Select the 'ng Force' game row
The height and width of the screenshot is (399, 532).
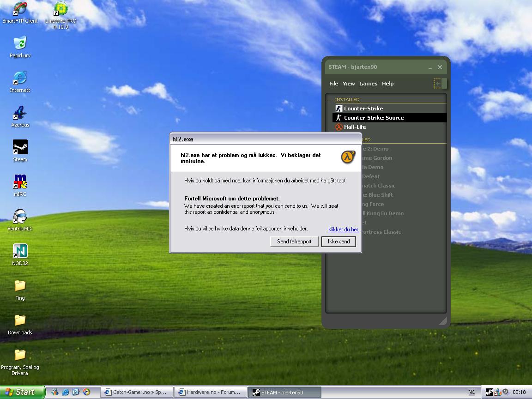point(404,204)
